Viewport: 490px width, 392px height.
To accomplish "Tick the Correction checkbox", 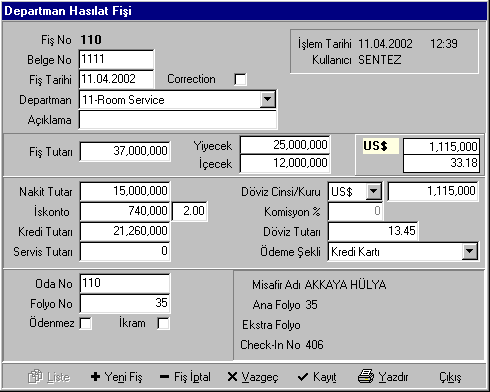I will [240, 80].
